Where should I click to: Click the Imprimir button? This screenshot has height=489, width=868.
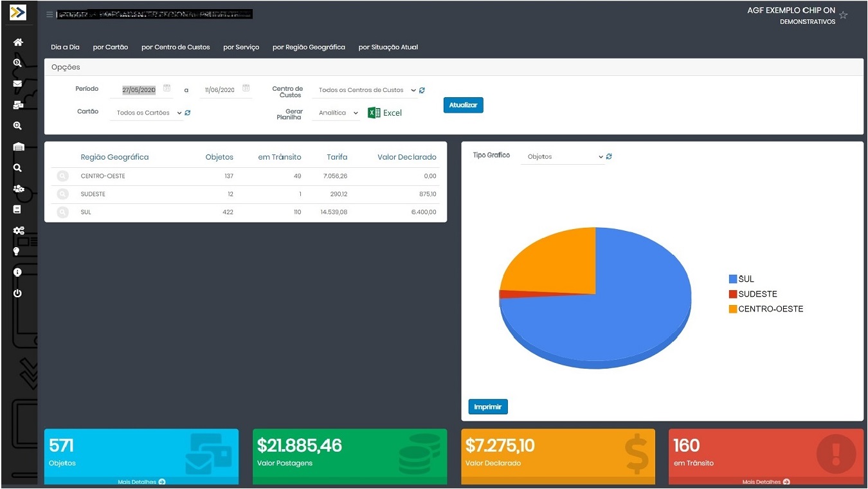click(x=488, y=407)
